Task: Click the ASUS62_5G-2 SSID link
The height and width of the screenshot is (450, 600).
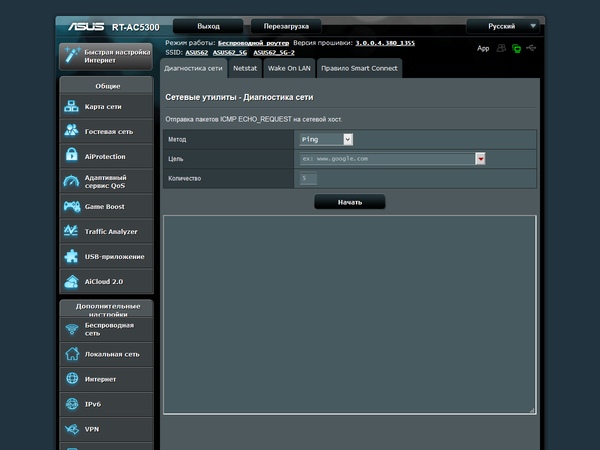Action: click(x=274, y=52)
